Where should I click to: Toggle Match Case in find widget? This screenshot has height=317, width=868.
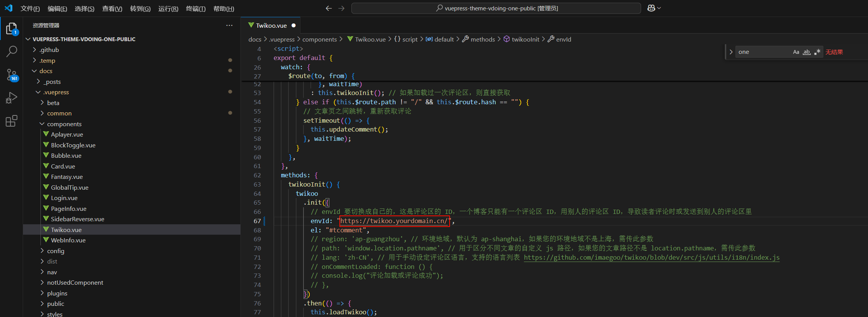(796, 52)
